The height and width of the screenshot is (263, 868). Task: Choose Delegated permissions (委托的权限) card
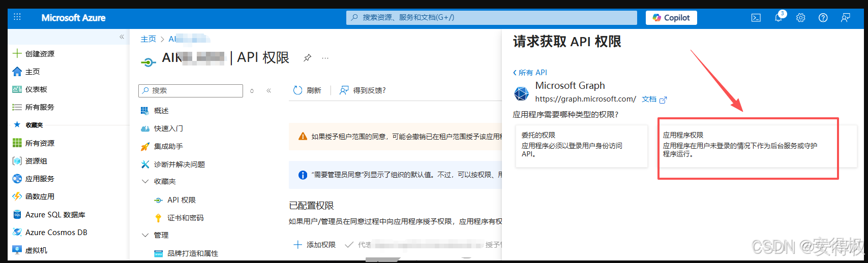[582, 146]
